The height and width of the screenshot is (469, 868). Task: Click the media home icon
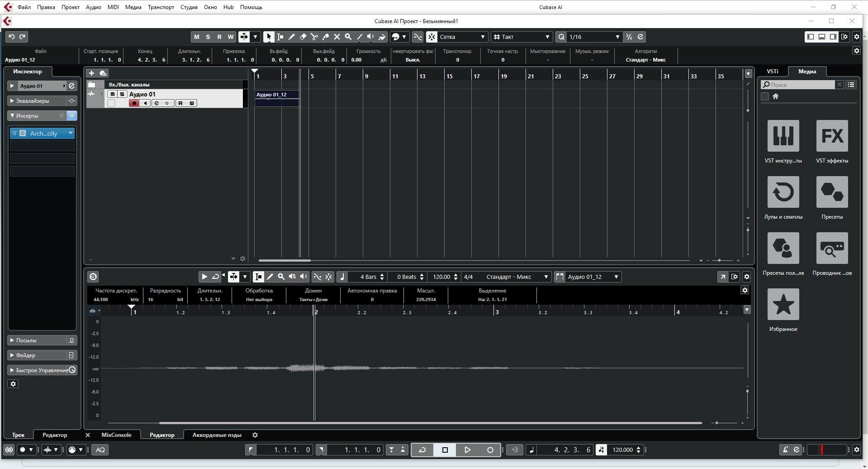point(775,96)
